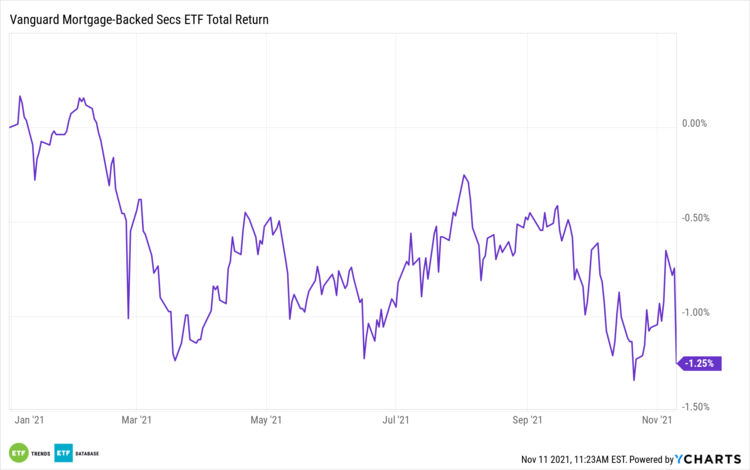Click the -1.00% y-axis label
Image resolution: width=750 pixels, height=470 pixels.
pyautogui.click(x=694, y=312)
